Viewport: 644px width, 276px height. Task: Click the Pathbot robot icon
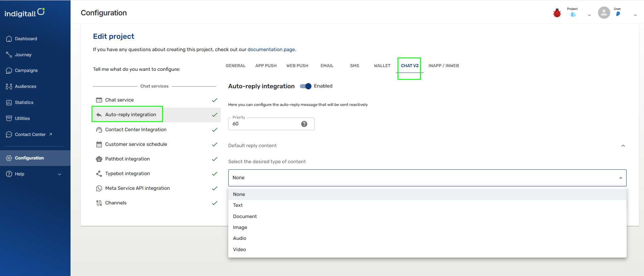tap(99, 159)
